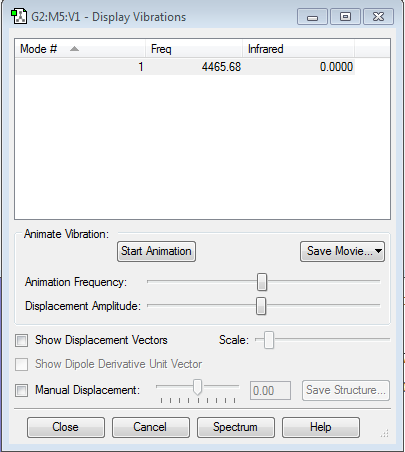
Task: Maximize the Display Vibrations window
Action: pyautogui.click(x=345, y=17)
